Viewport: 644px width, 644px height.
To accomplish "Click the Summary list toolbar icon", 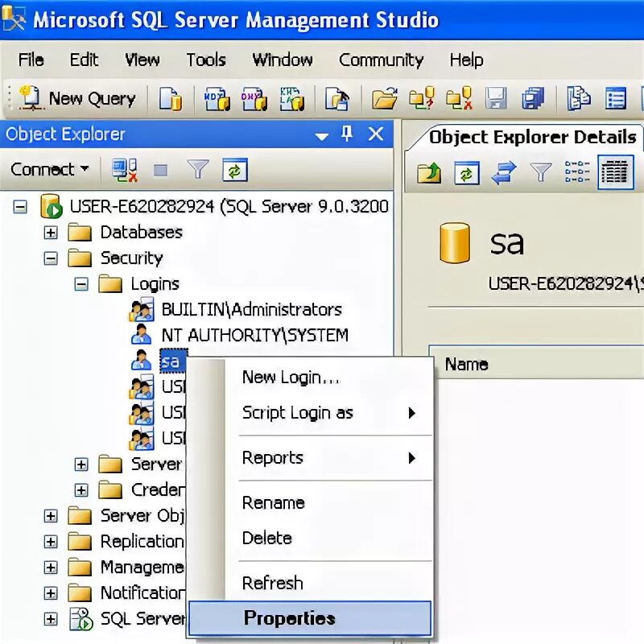I will coord(616,98).
